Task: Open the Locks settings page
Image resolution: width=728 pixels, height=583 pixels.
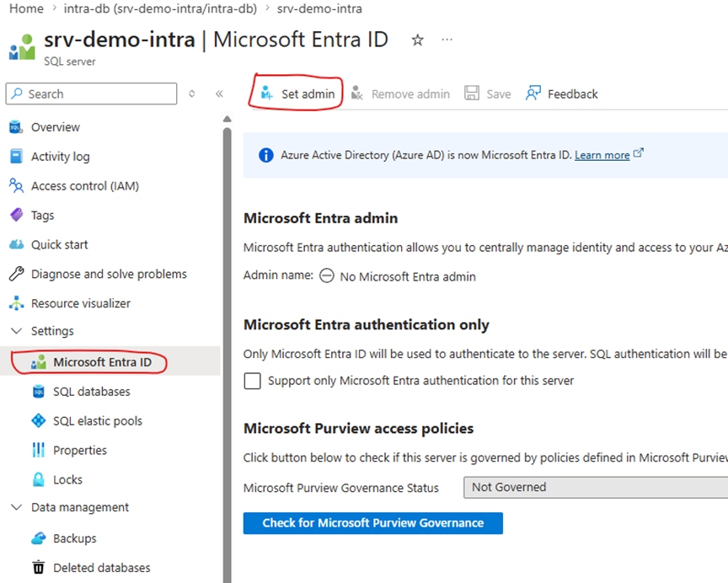Action: click(x=67, y=479)
